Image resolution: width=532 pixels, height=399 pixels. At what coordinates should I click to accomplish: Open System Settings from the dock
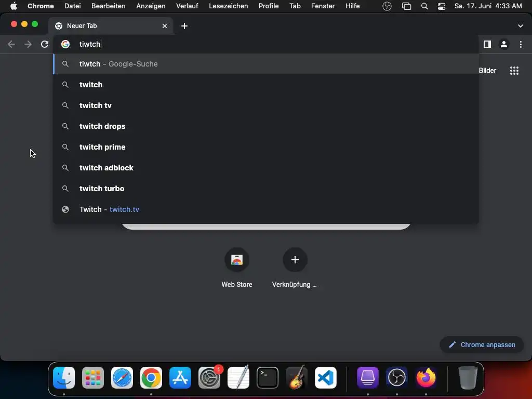(209, 378)
